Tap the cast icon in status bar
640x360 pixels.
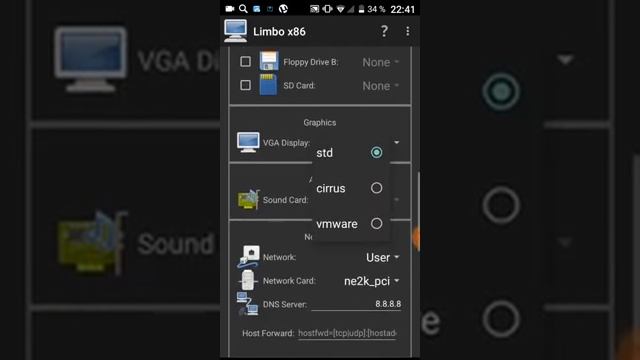[314, 9]
